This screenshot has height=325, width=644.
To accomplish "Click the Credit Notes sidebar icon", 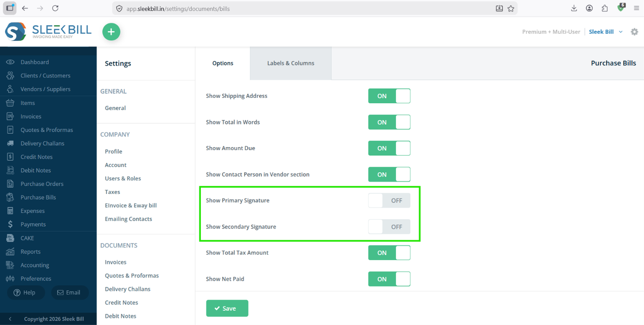I will click(x=10, y=157).
